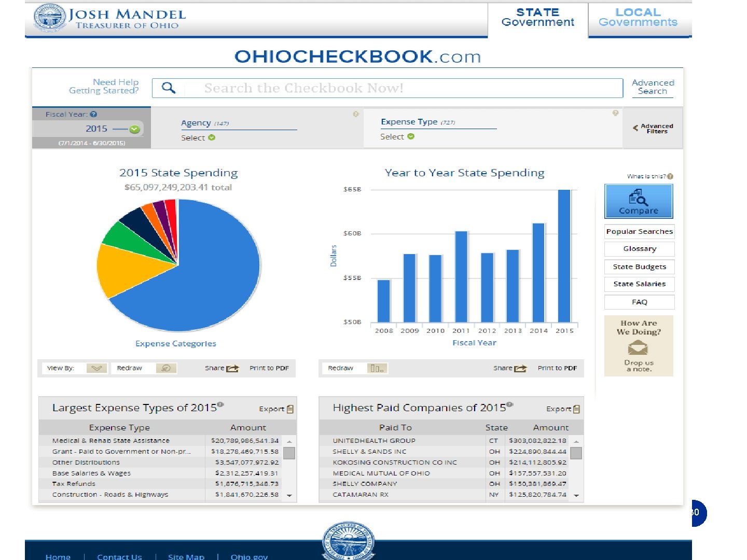The height and width of the screenshot is (560, 747).
Task: Click the 2011 bar in the chart
Action: click(461, 276)
